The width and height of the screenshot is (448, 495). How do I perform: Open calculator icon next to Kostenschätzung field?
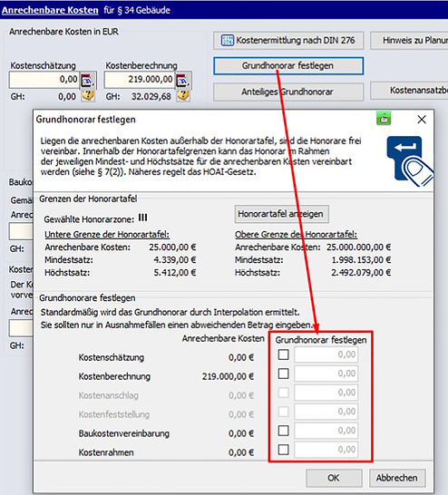click(87, 80)
